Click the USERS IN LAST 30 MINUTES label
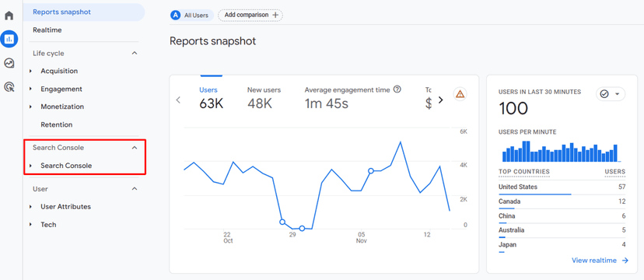 point(540,92)
